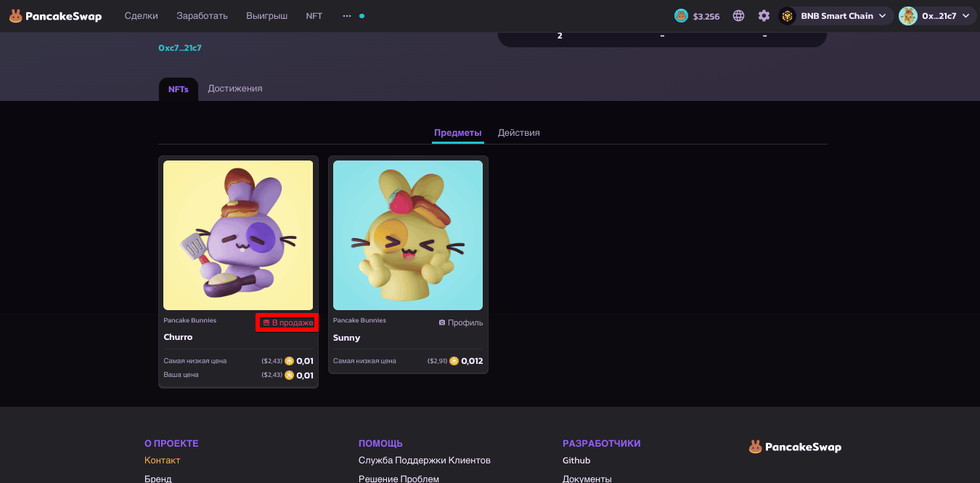Click the О ПРОЕКТЕ footer heading

point(171,443)
